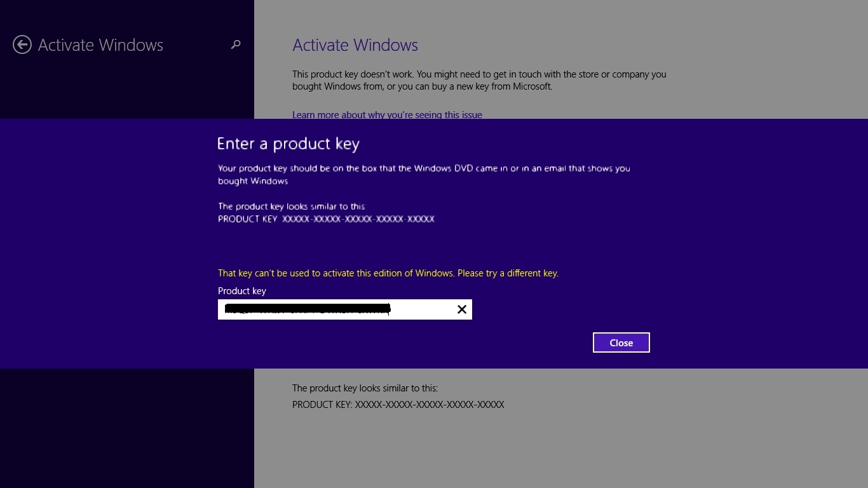
Task: Select the "This product key doesn't work" message
Action: (x=479, y=80)
